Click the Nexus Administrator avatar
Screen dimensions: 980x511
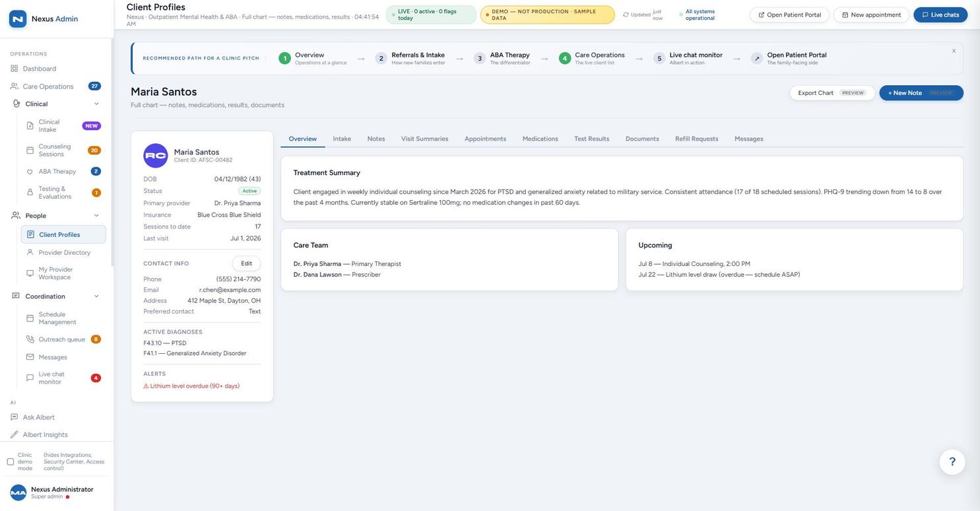[18, 493]
